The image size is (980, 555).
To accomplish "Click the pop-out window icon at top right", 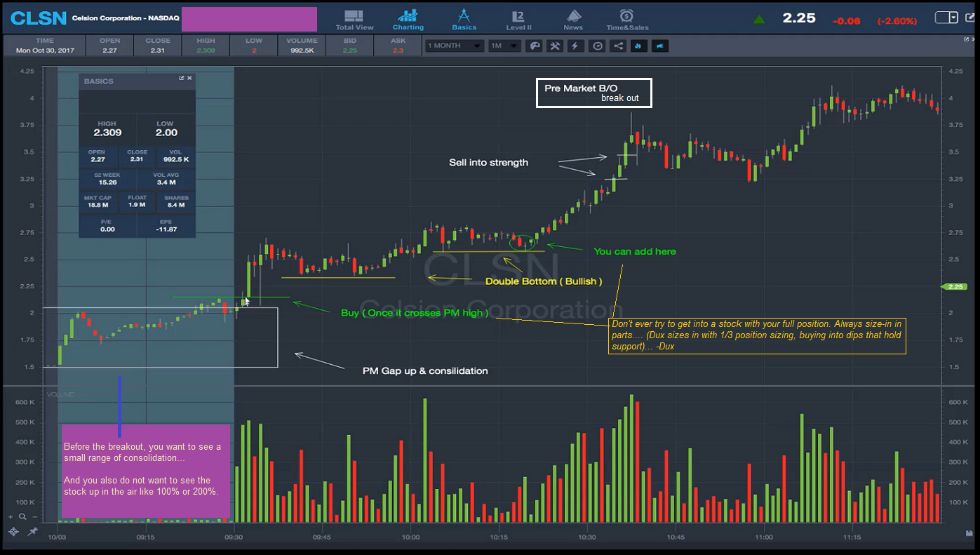I will (969, 18).
